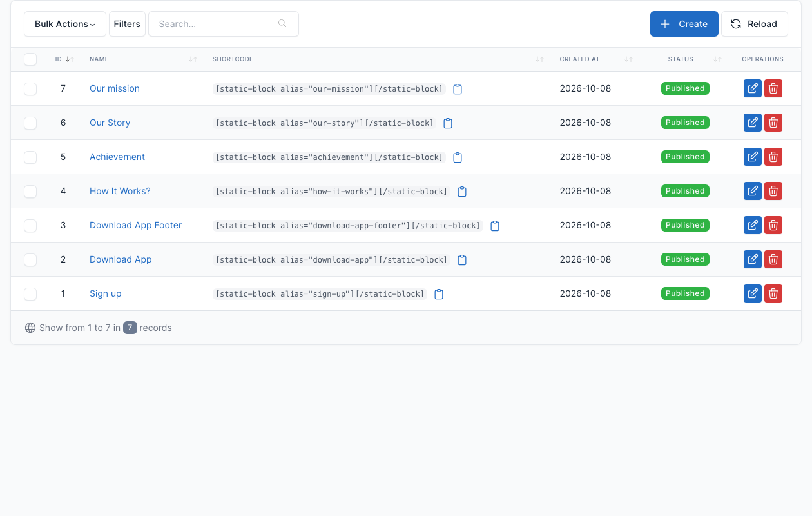
Task: Click edit icon for Our Story row
Action: (753, 123)
